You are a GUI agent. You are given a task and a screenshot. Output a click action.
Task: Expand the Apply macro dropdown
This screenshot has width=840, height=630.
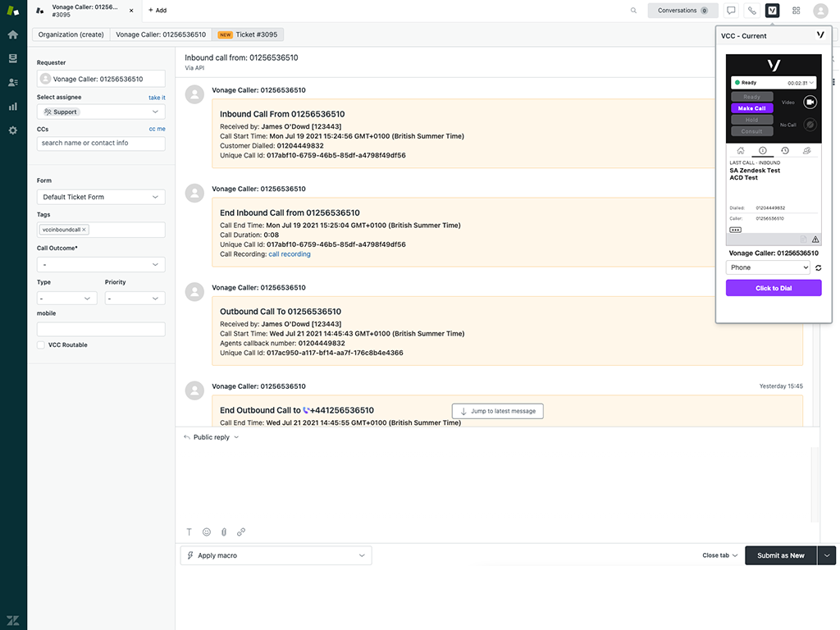click(276, 555)
